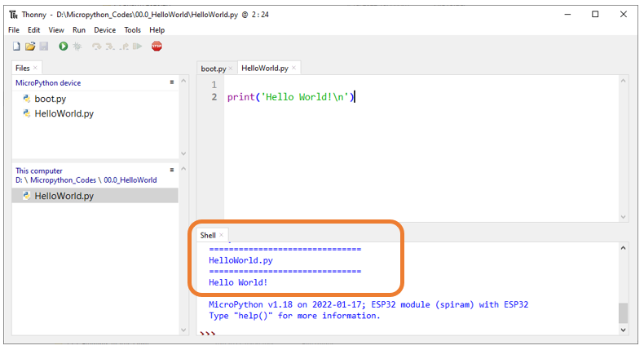This screenshot has height=350, width=644.
Task: Click the Thonny application icon in title bar
Action: click(x=14, y=15)
